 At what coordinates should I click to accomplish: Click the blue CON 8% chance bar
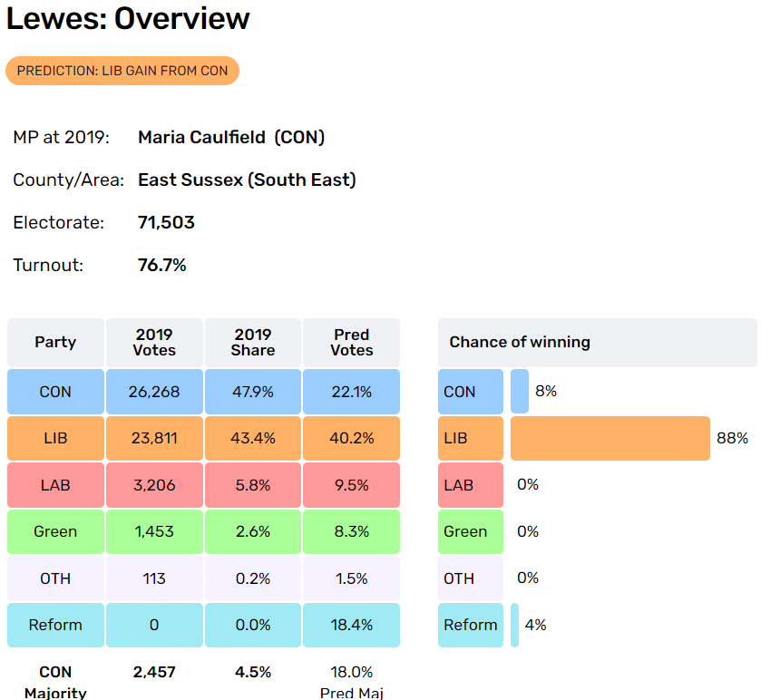(520, 392)
